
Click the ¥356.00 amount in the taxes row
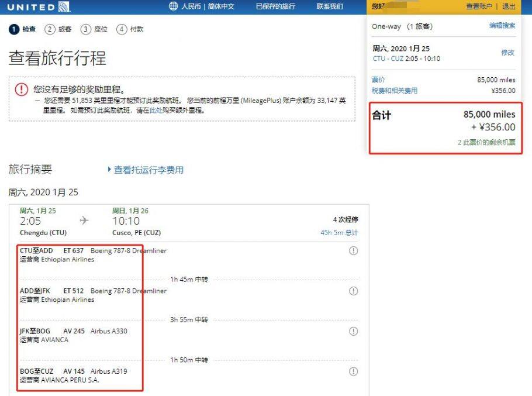503,91
